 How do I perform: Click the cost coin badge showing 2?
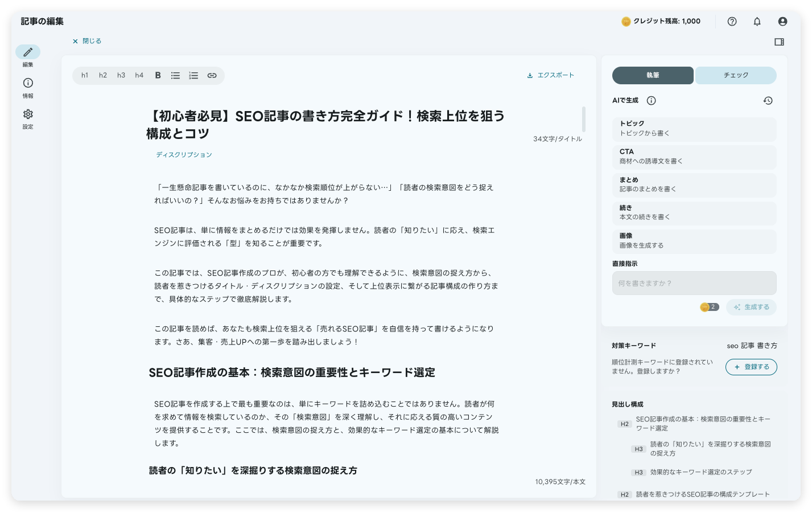tap(710, 307)
